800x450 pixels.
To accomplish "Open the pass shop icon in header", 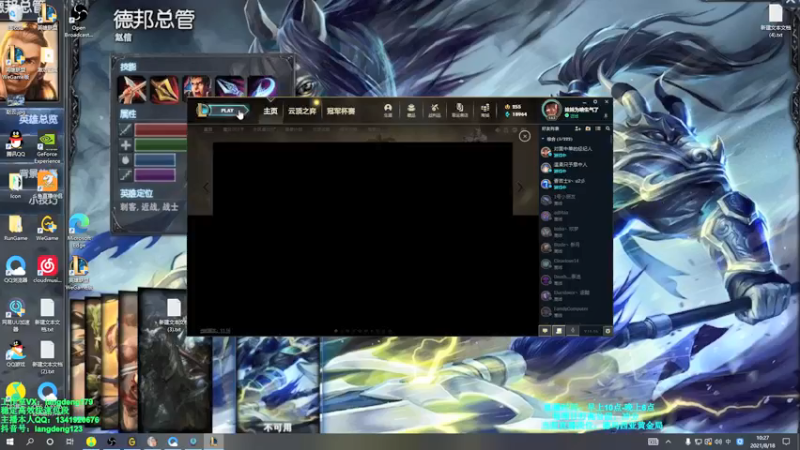I will [x=460, y=110].
